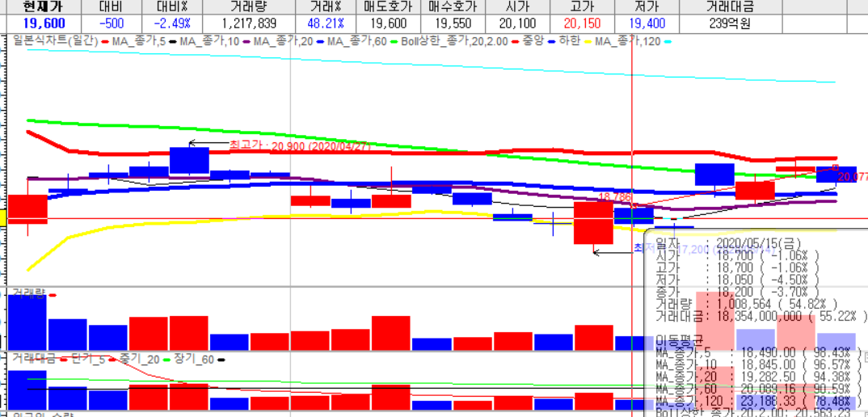The height and width of the screenshot is (417, 868).
Task: Click the 매도호가 header cell
Action: 389,7
